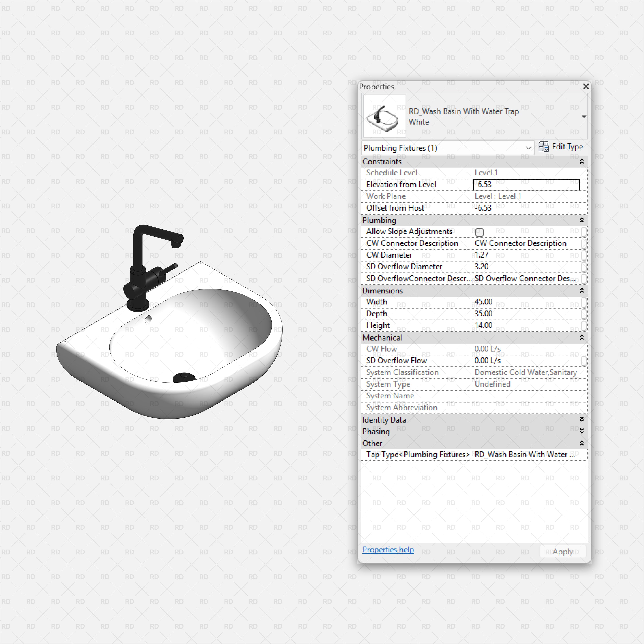Click the Edit Type icon
Image resolution: width=644 pixels, height=644 pixels.
pos(544,147)
